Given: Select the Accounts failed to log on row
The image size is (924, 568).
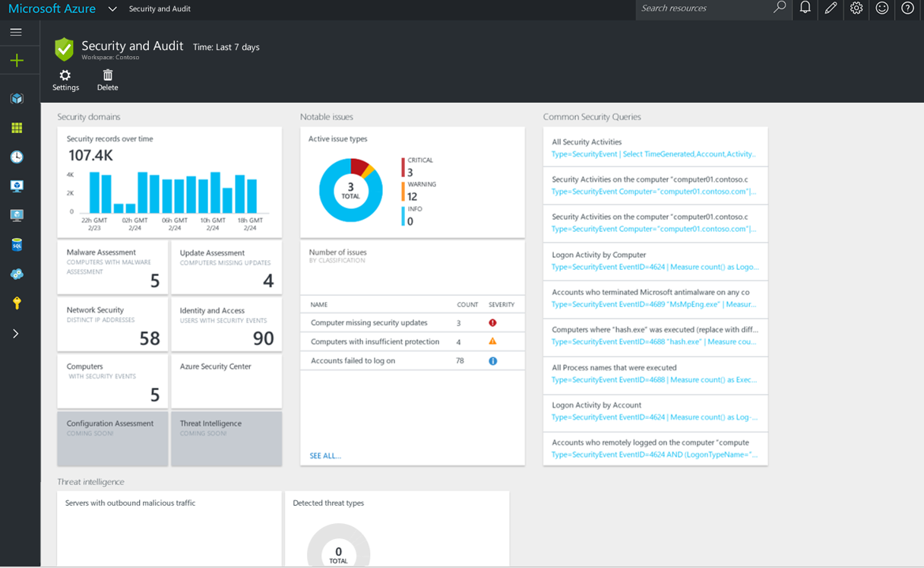Looking at the screenshot, I should click(x=412, y=360).
